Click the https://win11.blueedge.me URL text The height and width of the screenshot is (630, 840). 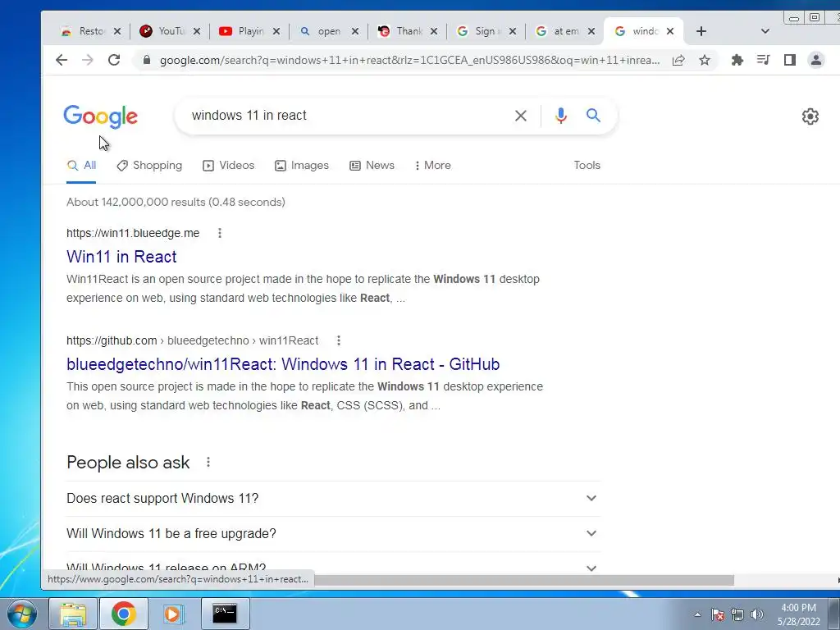pyautogui.click(x=133, y=233)
